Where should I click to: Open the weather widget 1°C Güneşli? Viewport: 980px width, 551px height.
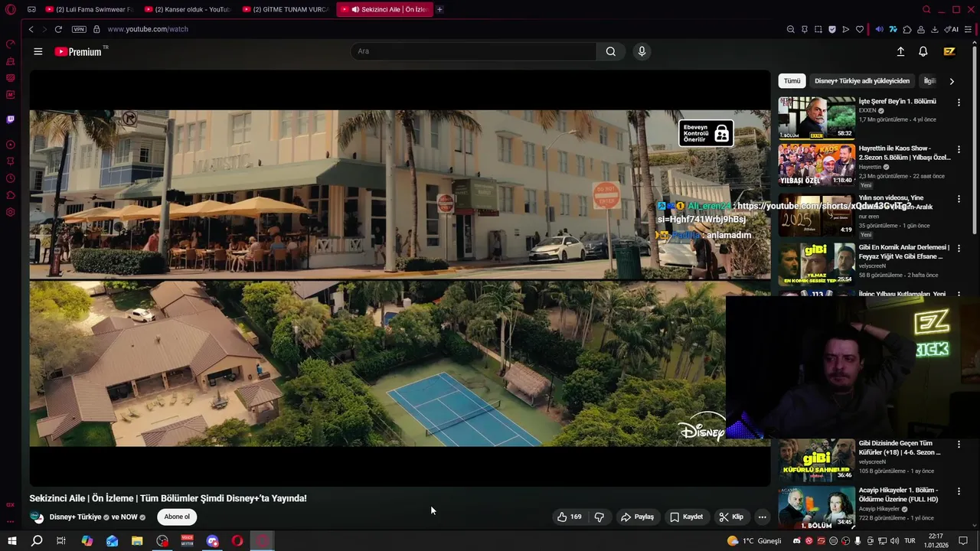(x=754, y=541)
